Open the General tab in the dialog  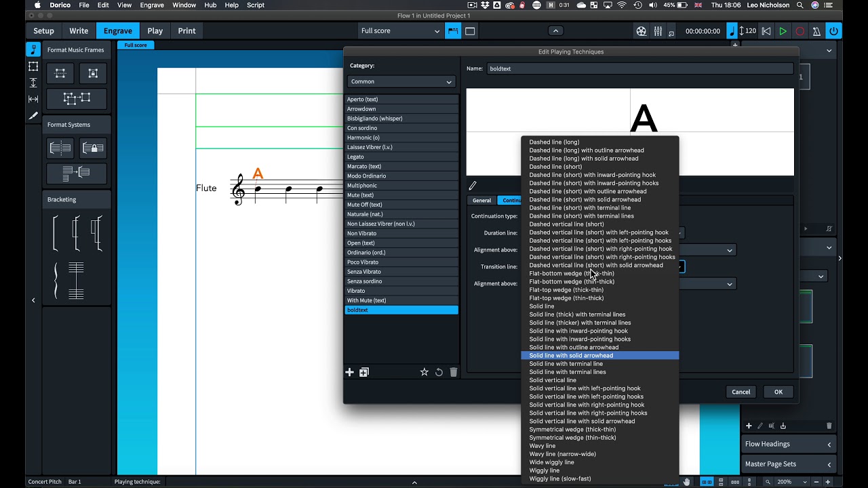482,201
